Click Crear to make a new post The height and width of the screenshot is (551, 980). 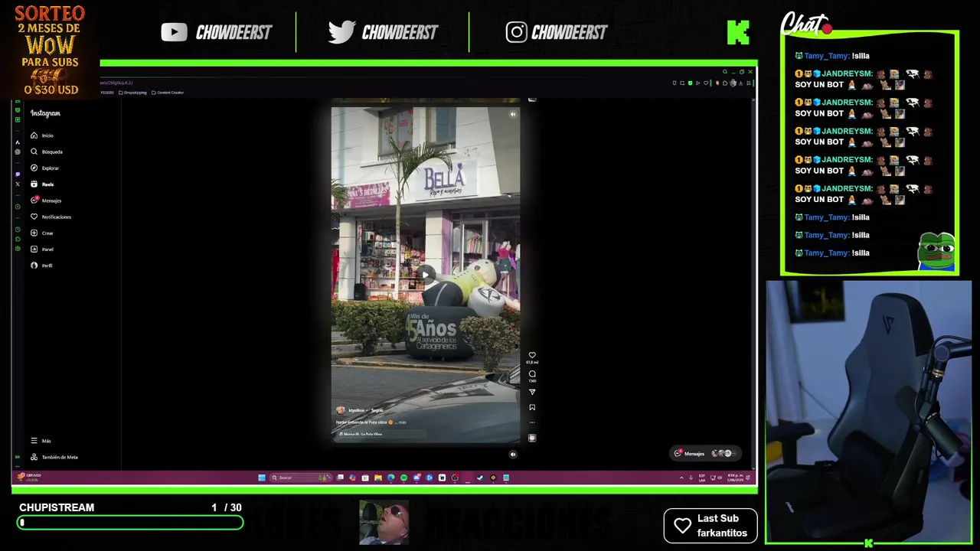(x=42, y=233)
